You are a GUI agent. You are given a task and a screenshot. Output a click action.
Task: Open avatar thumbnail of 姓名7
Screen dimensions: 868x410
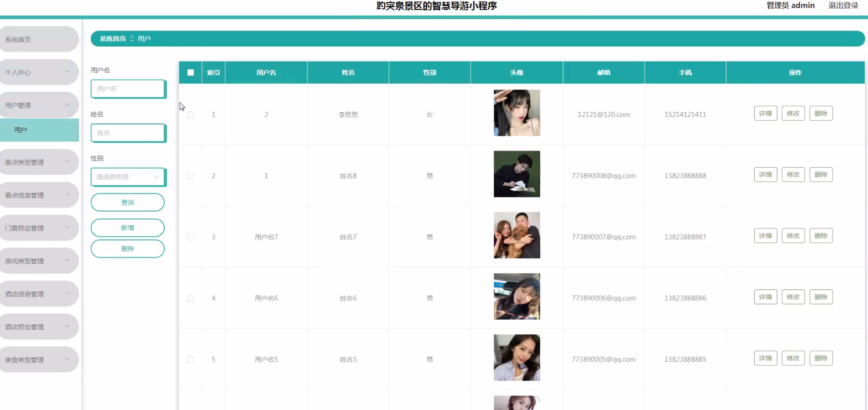517,235
